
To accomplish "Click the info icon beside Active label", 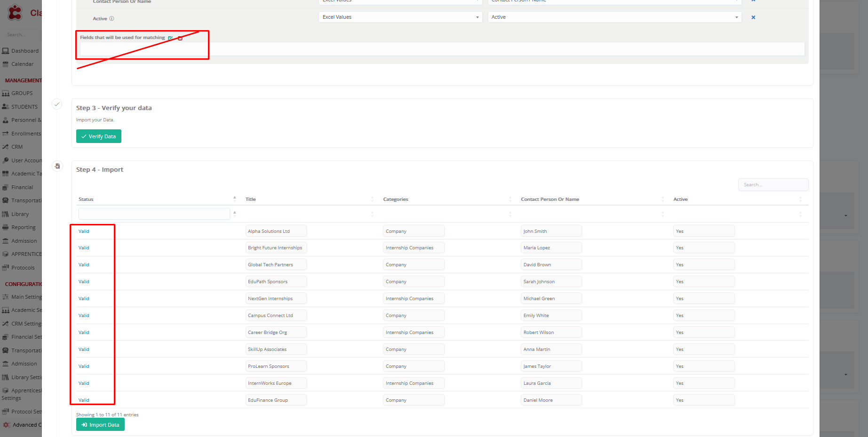I will [x=111, y=19].
